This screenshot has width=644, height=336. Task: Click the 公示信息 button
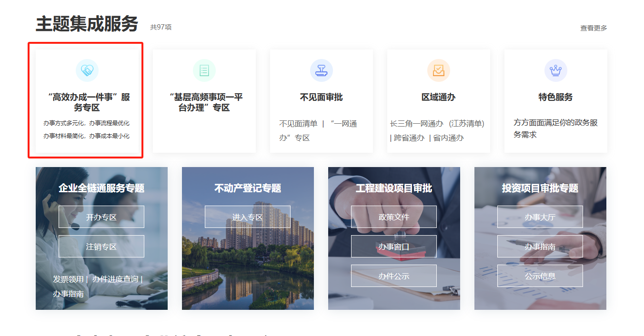(540, 276)
